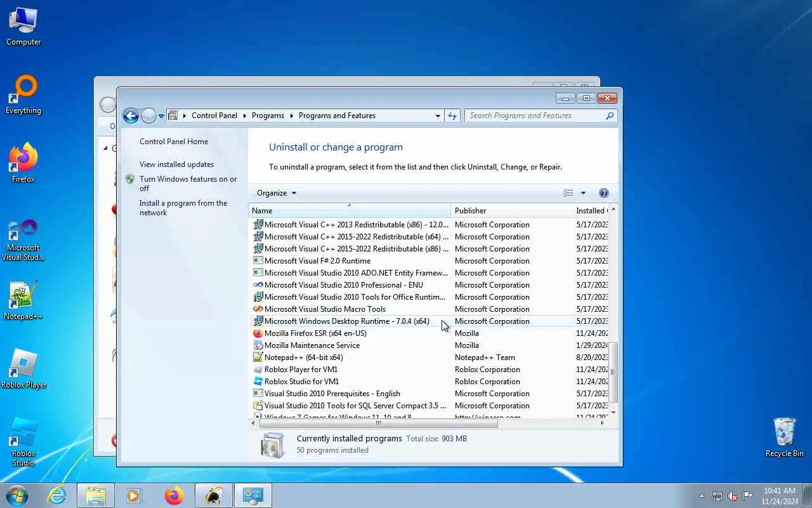Sort by Installed On column header

(591, 210)
